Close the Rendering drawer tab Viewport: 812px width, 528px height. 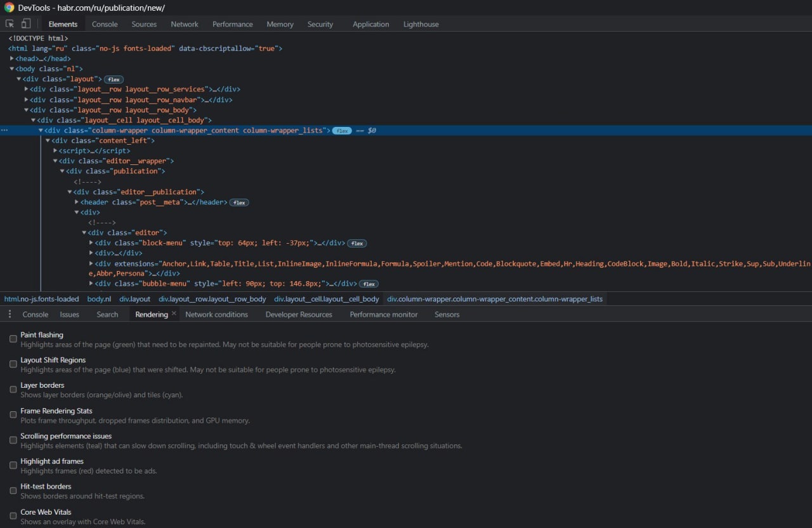[174, 313]
